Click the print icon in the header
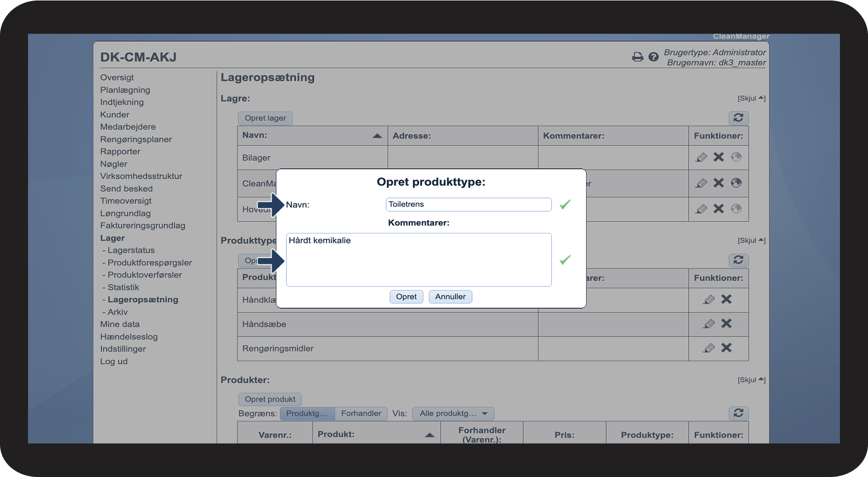 tap(637, 57)
